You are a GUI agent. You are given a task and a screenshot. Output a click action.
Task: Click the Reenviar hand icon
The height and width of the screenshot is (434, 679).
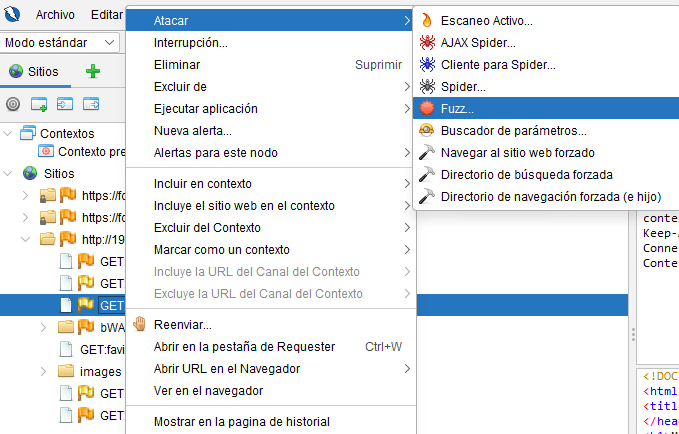click(x=140, y=324)
